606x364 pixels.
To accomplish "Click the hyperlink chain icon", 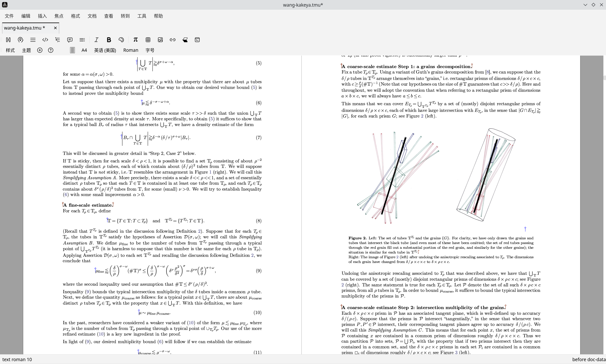I will coord(173,40).
